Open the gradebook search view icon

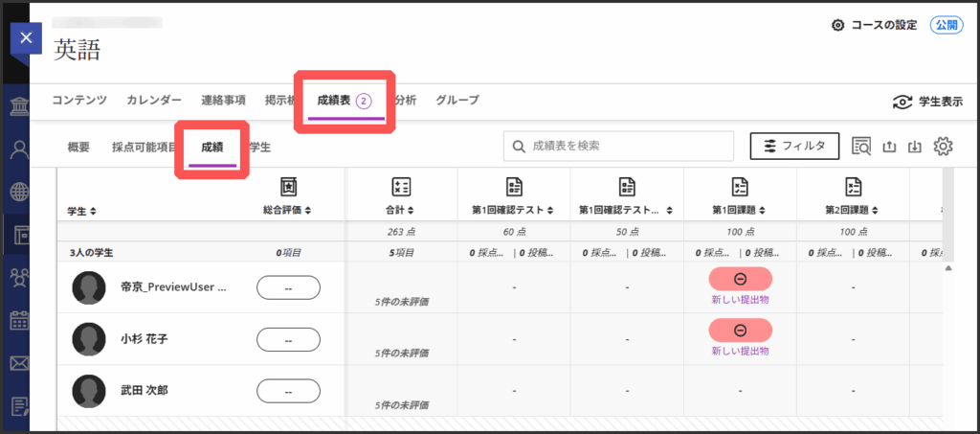[x=860, y=146]
